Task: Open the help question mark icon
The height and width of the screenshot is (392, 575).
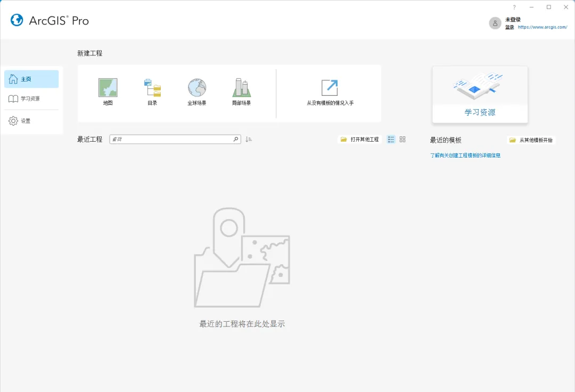Action: tap(514, 7)
